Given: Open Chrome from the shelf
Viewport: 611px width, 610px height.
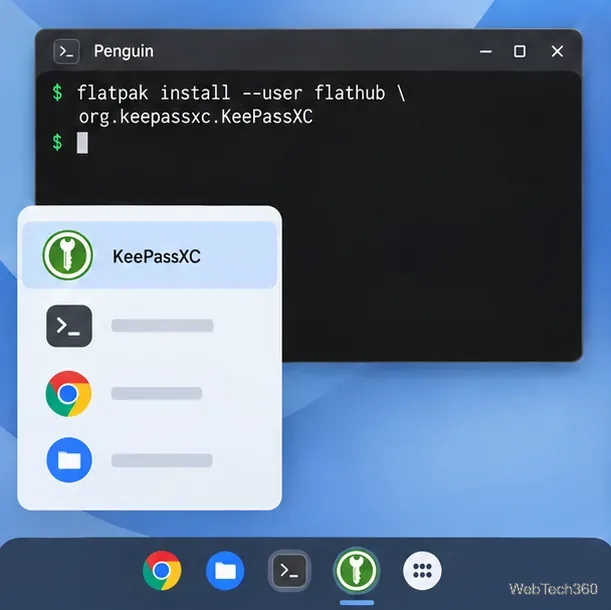Looking at the screenshot, I should tap(162, 571).
